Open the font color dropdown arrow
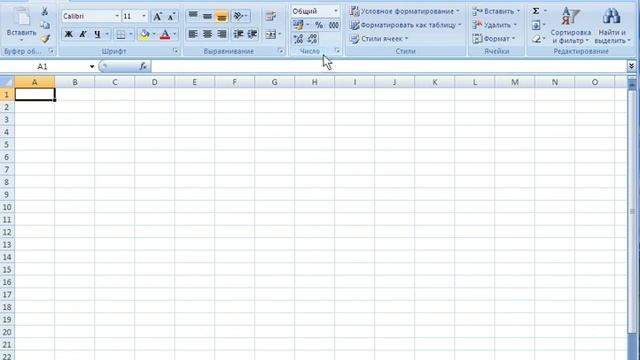This screenshot has width=640, height=360. (x=175, y=34)
